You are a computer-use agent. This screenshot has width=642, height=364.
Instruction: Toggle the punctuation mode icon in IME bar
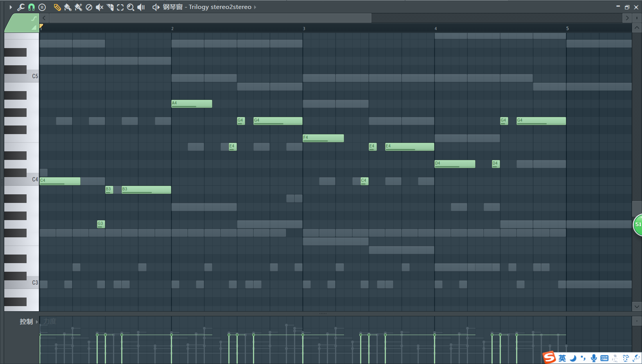583,358
